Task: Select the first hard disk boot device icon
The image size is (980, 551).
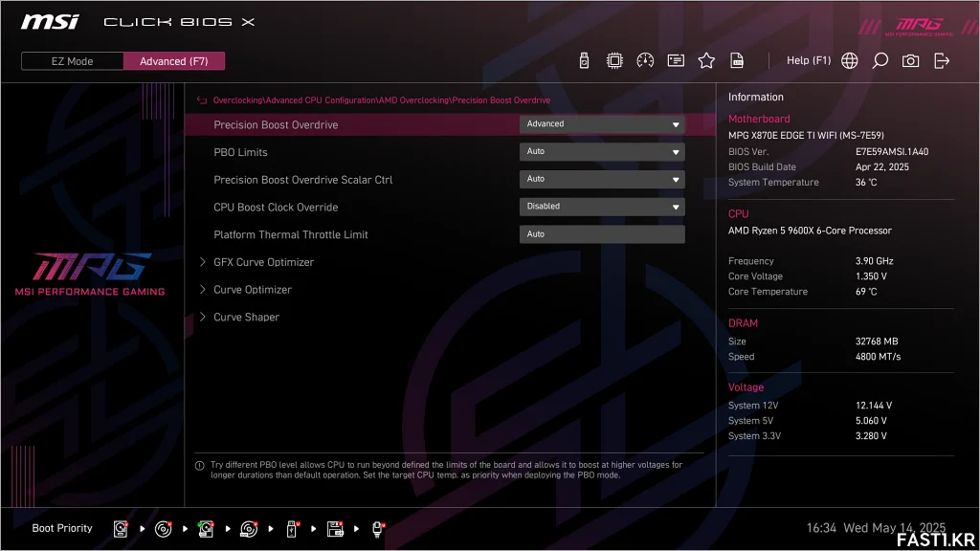Action: point(121,529)
